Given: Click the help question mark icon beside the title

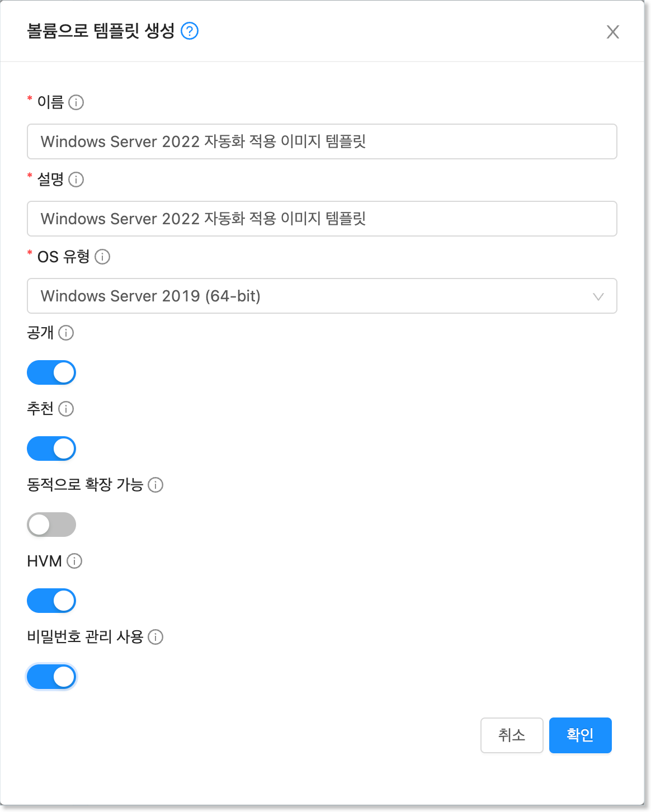Looking at the screenshot, I should [190, 31].
